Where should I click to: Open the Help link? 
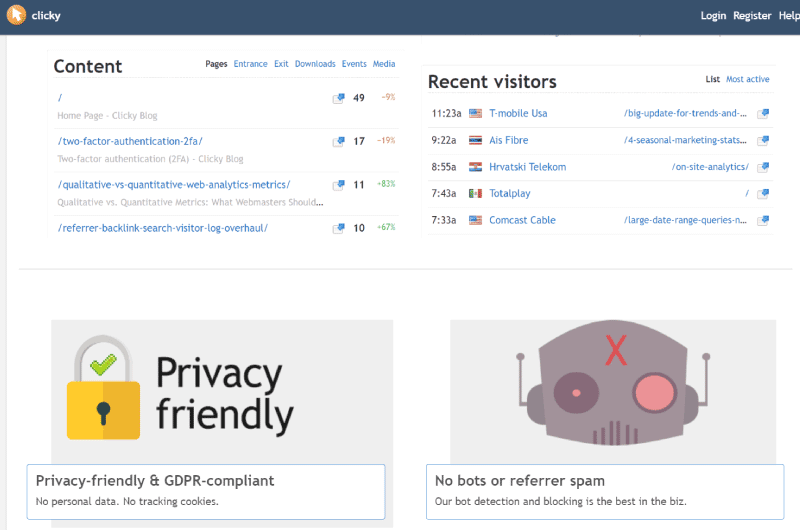click(x=789, y=16)
